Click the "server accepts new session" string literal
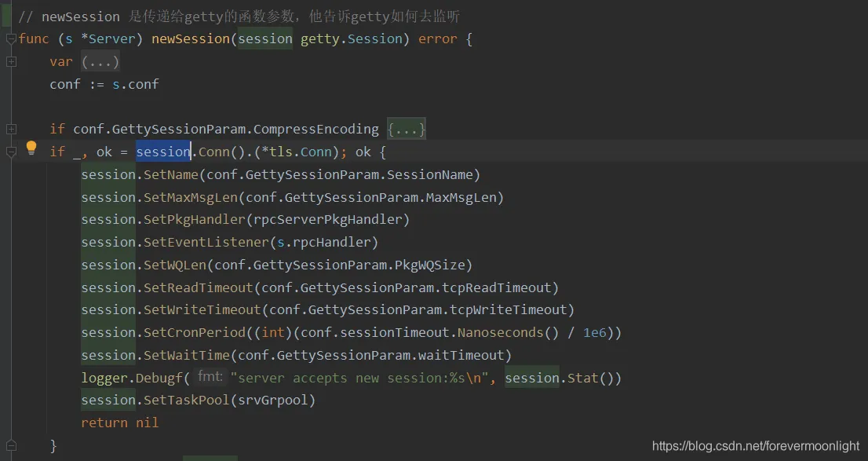Viewport: 868px width, 461px height. [359, 378]
